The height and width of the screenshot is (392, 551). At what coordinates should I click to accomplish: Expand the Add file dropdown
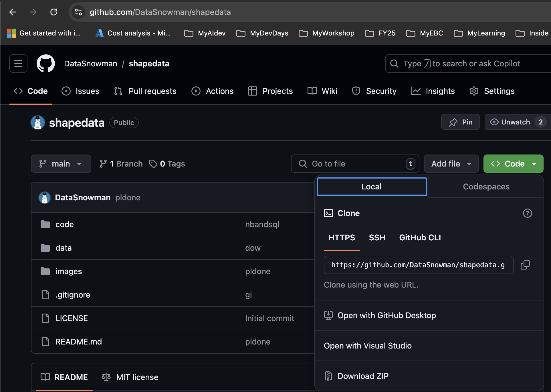[451, 164]
